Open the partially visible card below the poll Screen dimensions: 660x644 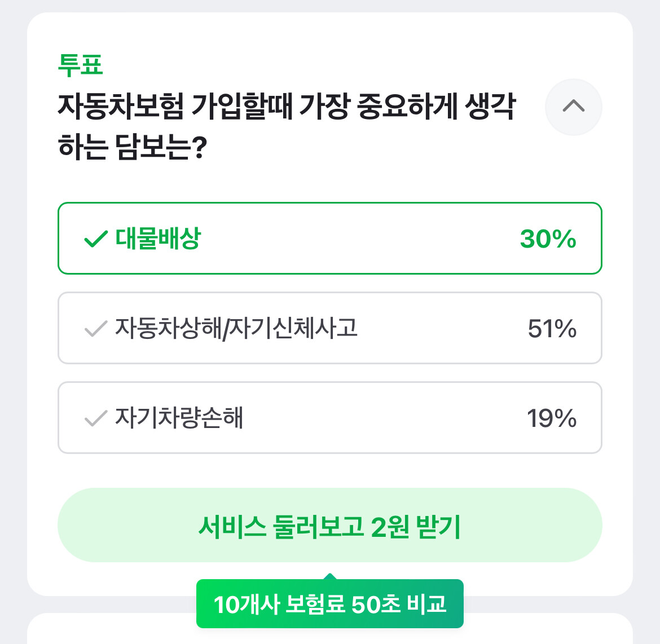(x=329, y=630)
